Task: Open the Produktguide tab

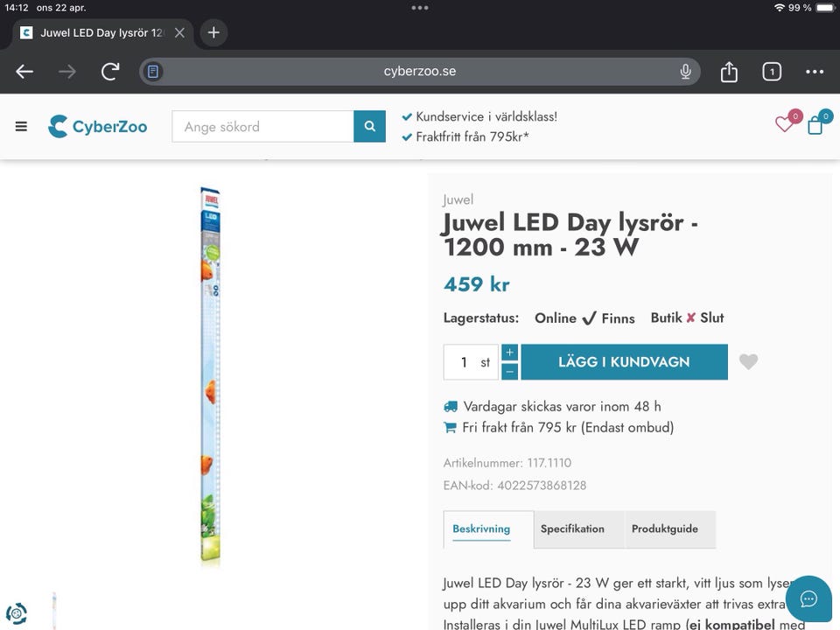Action: tap(665, 529)
